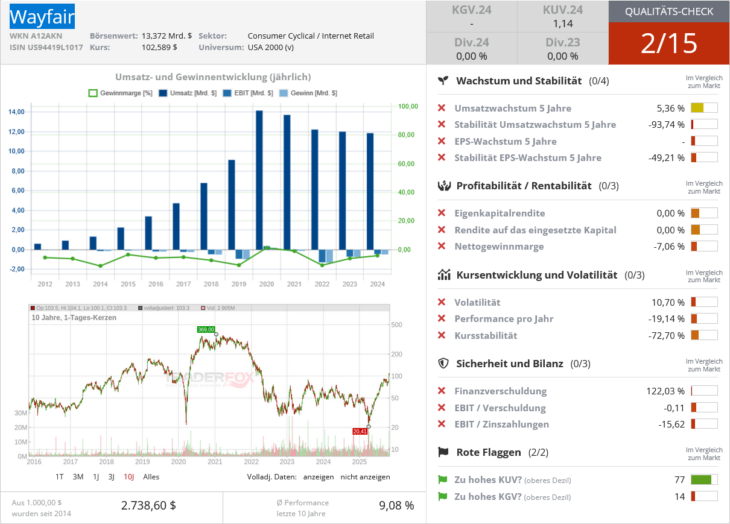Click the red X next to Umsatzwachstum 5 Jahre
The image size is (730, 524).
pos(442,108)
